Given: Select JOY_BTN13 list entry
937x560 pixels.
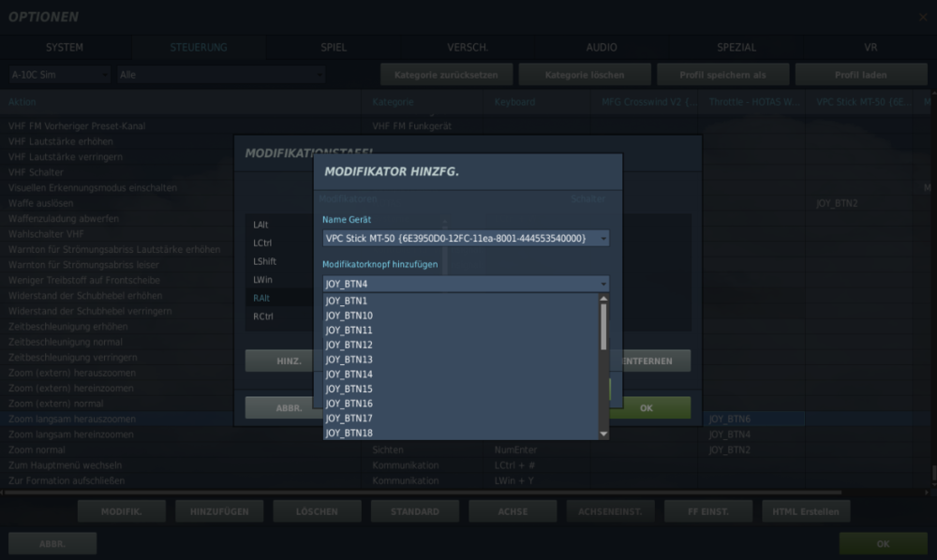Looking at the screenshot, I should point(461,360).
